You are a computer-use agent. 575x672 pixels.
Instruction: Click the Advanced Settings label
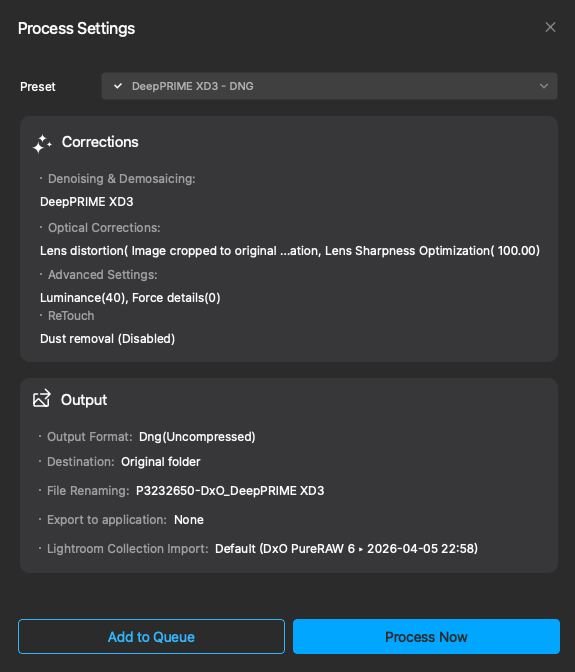click(103, 275)
